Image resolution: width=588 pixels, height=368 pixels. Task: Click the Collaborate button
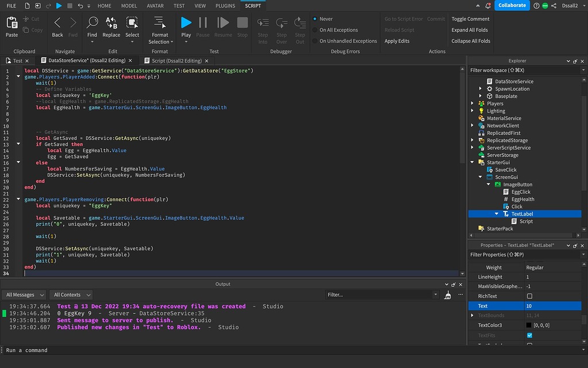click(511, 5)
